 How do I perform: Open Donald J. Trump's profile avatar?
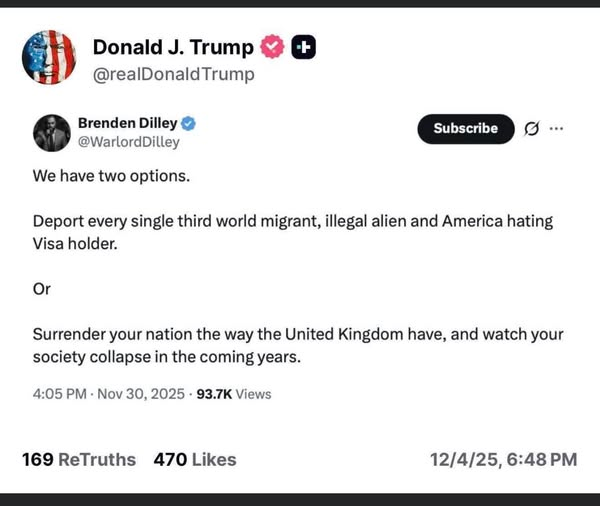point(49,57)
